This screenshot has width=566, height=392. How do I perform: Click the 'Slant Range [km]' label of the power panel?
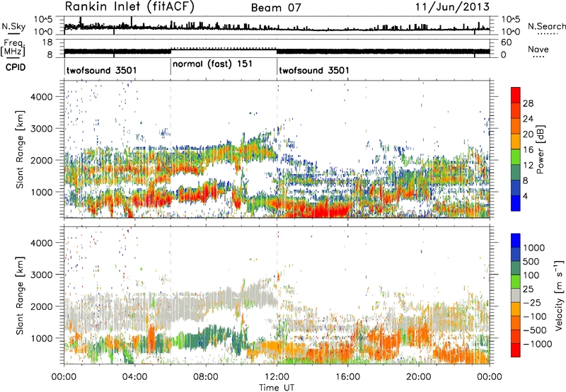coord(20,149)
